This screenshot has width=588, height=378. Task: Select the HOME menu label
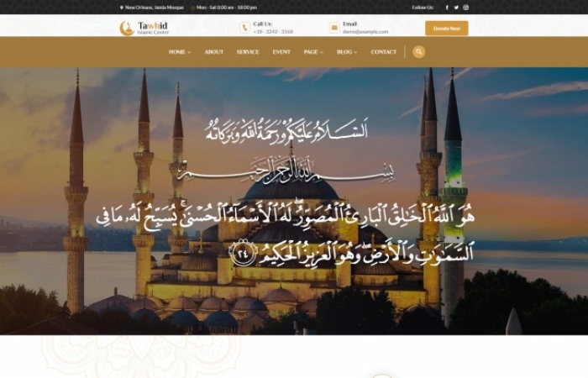177,52
